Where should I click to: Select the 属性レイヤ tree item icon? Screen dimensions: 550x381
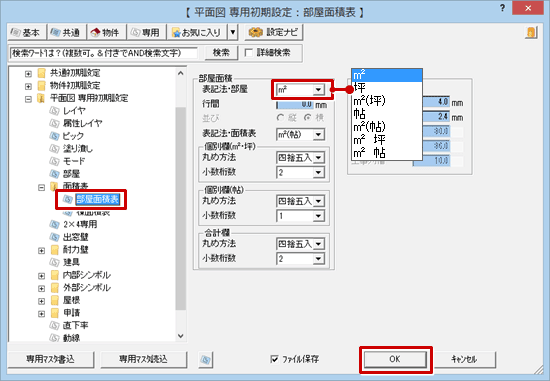point(54,123)
